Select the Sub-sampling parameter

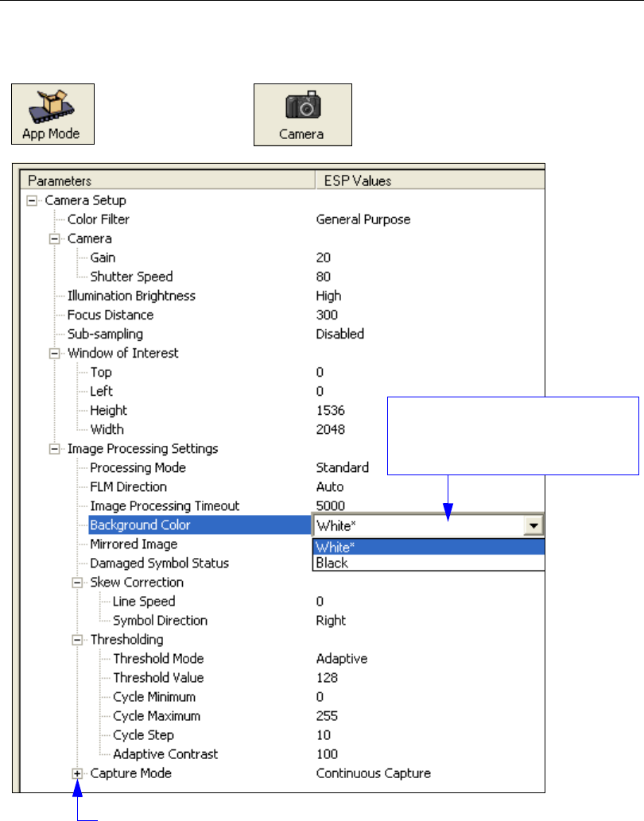[x=105, y=334]
